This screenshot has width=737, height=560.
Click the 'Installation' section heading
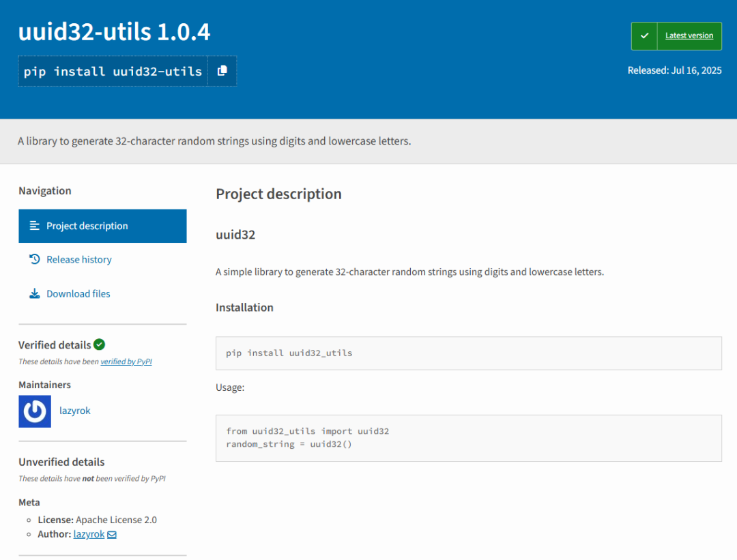coord(244,308)
